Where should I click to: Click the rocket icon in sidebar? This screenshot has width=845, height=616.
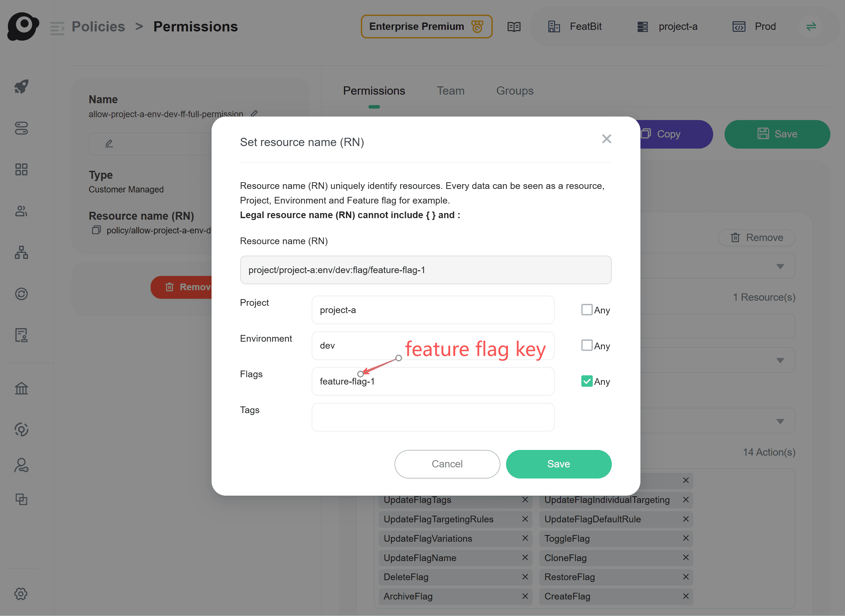click(21, 86)
